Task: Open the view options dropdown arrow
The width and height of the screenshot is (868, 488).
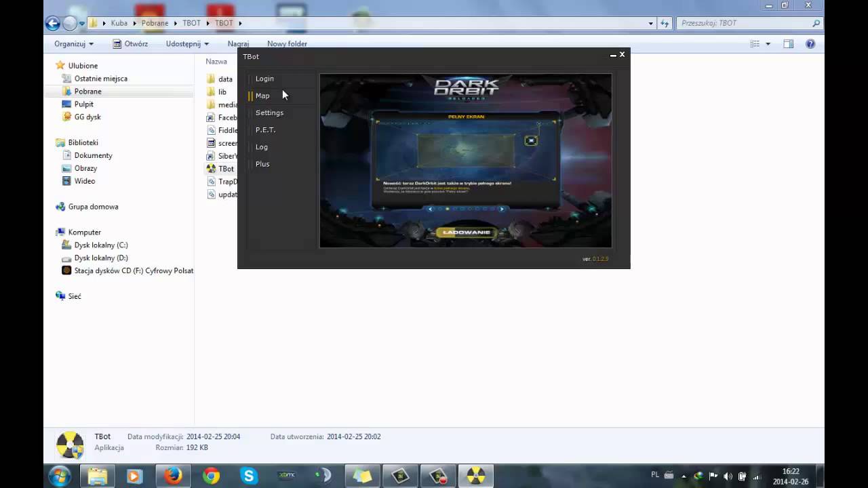Action: click(768, 44)
